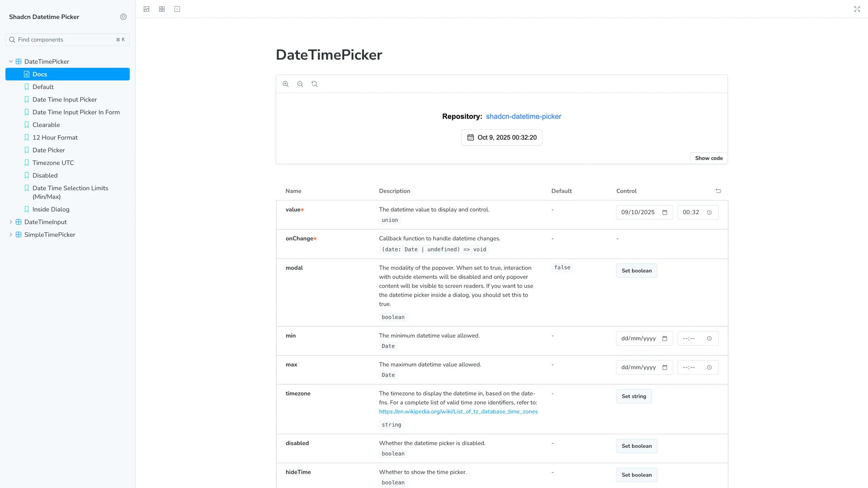Screen dimensions: 868x488
Task: Zoom in the story preview
Action: 286,84
